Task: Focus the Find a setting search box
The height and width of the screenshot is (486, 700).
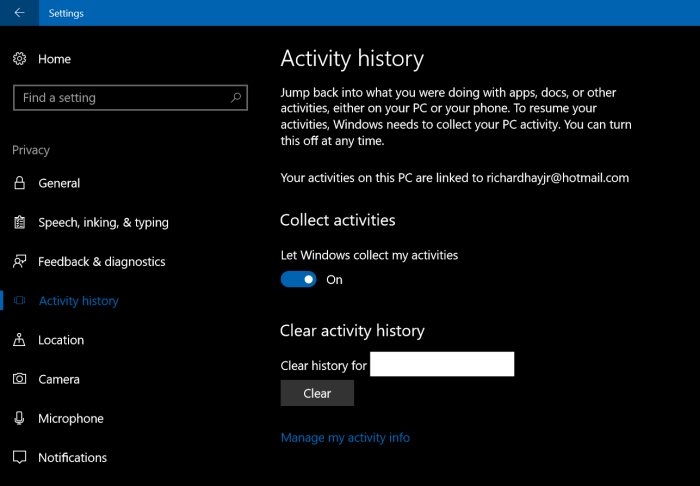Action: click(130, 98)
